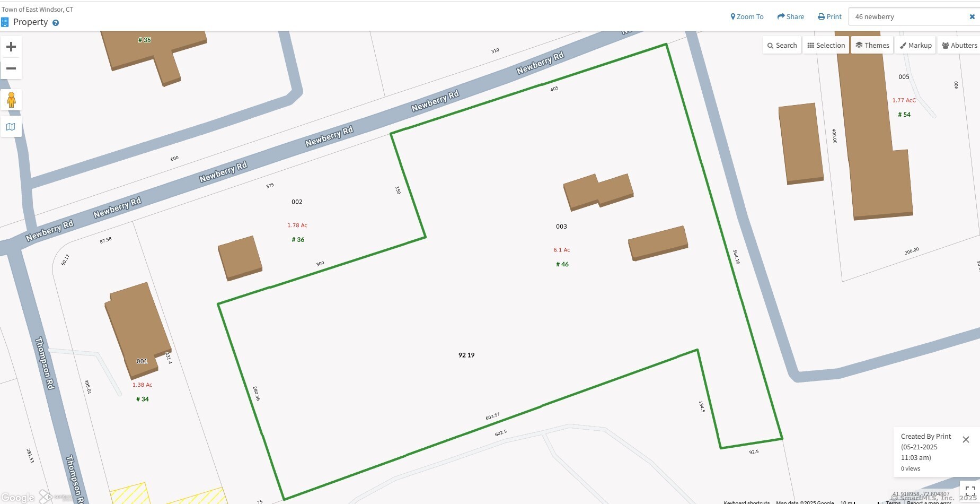980x504 pixels.
Task: Open the Themes layer menu
Action: click(872, 46)
